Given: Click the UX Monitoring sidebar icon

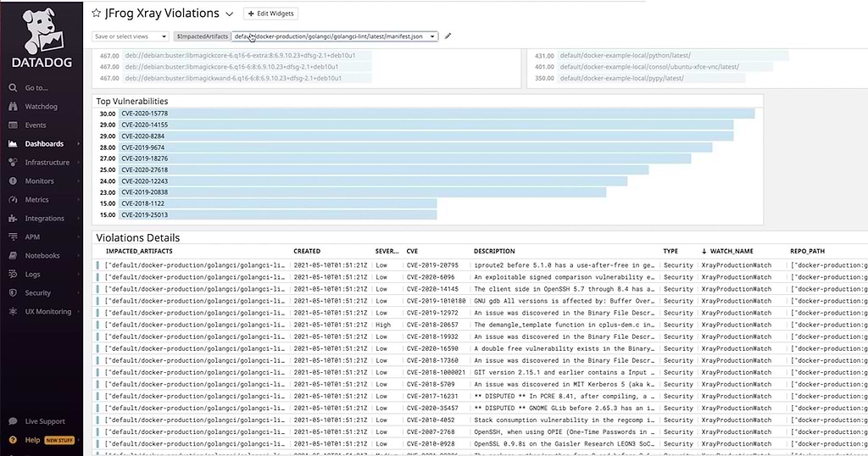Looking at the screenshot, I should 13,312.
